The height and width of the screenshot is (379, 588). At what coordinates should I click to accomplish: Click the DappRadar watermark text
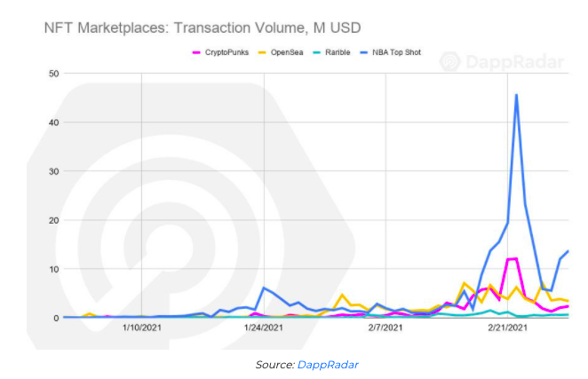tap(514, 62)
